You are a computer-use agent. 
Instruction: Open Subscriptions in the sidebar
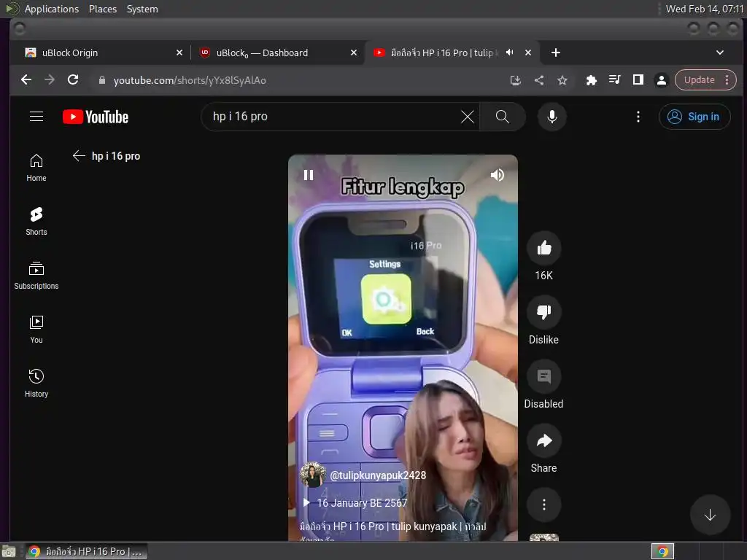pyautogui.click(x=36, y=275)
